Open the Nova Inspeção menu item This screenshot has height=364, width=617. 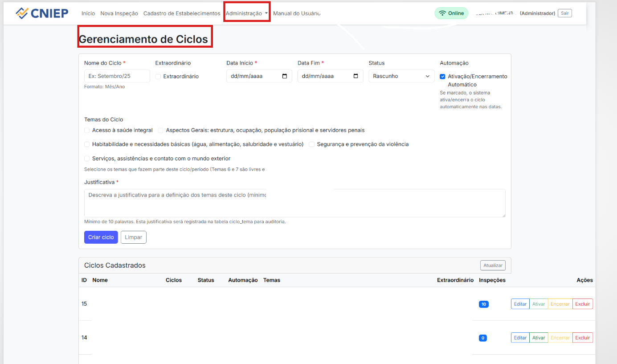[119, 13]
